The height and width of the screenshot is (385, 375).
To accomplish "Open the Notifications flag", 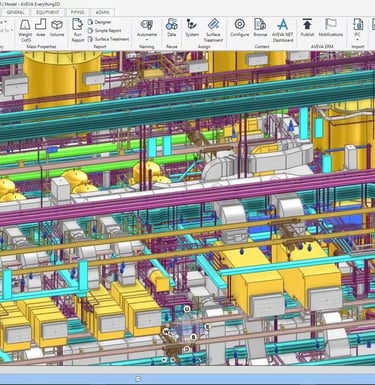I will (x=331, y=28).
